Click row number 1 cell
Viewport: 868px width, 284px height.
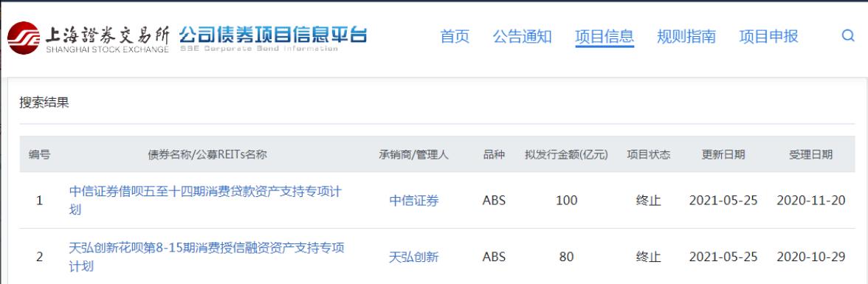(x=39, y=201)
